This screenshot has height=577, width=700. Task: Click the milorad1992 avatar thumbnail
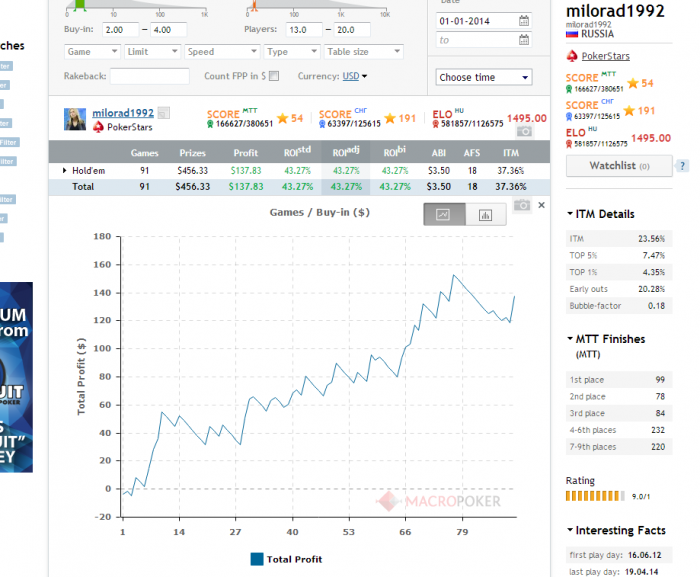75,119
